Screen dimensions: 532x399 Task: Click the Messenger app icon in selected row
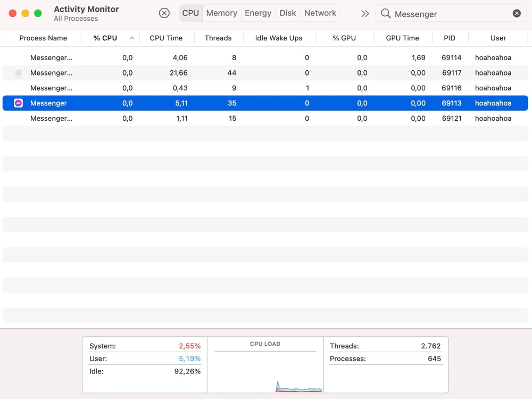pos(18,103)
